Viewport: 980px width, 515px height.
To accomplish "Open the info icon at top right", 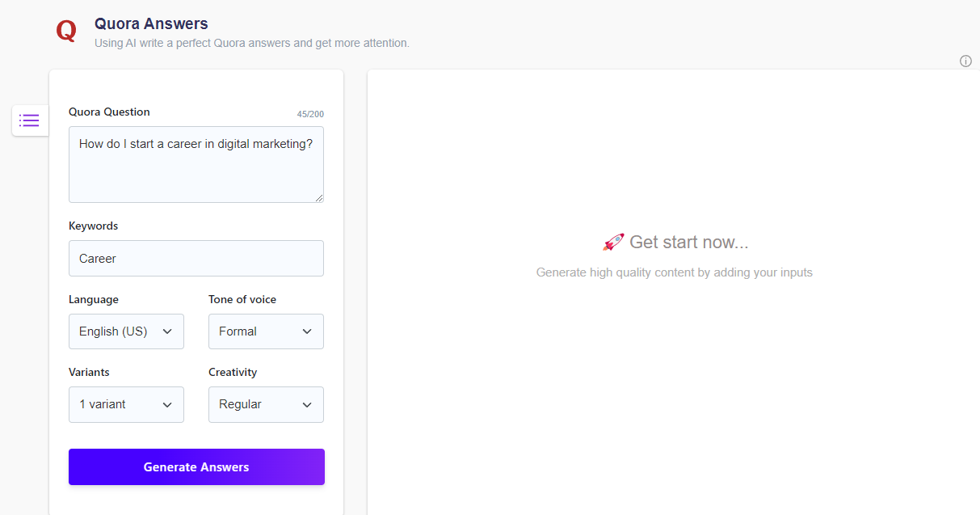I will 965,61.
